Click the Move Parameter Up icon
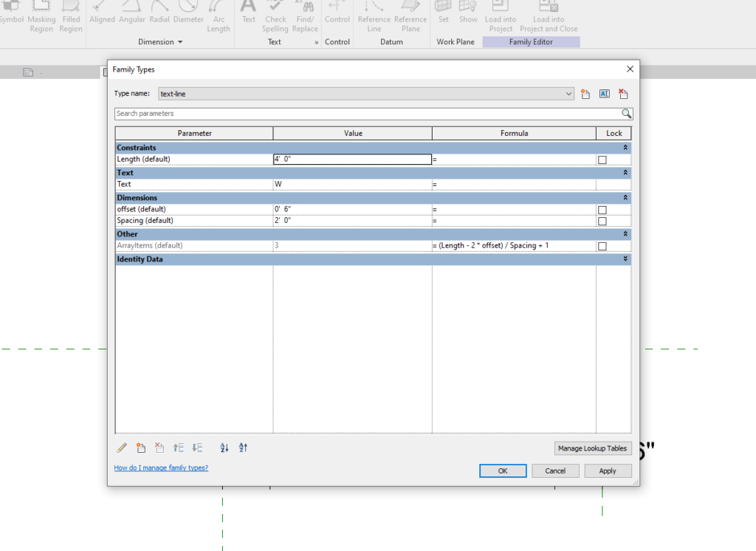Screen dimensions: 756x551 (179, 448)
